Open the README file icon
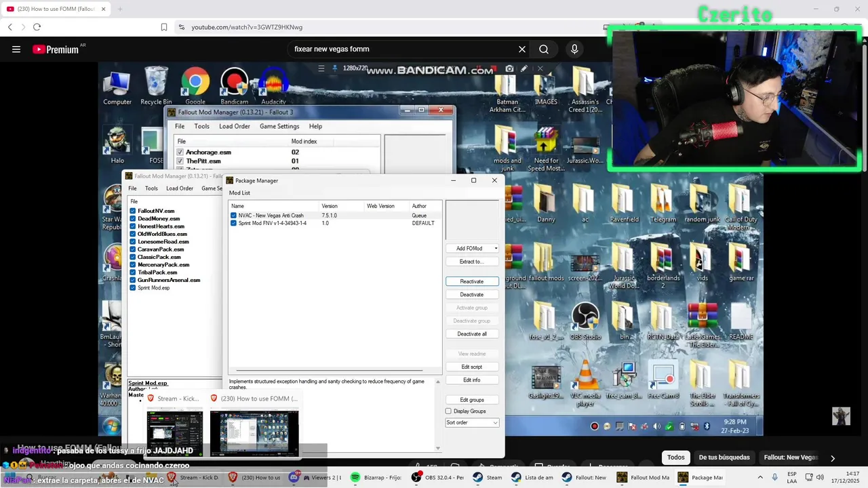The height and width of the screenshot is (488, 868). pos(741,321)
